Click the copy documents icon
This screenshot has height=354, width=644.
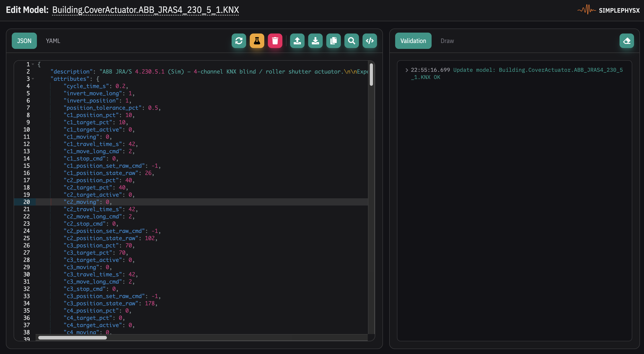pyautogui.click(x=333, y=41)
